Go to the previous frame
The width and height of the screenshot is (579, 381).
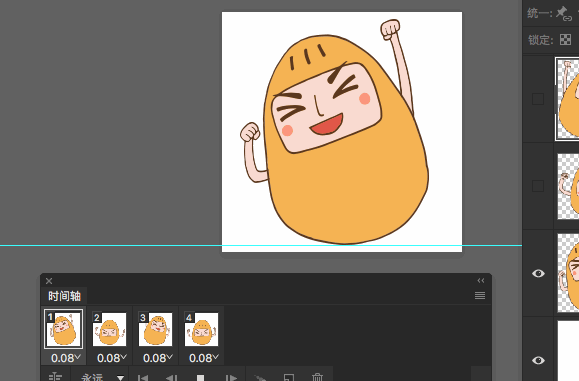coord(171,377)
